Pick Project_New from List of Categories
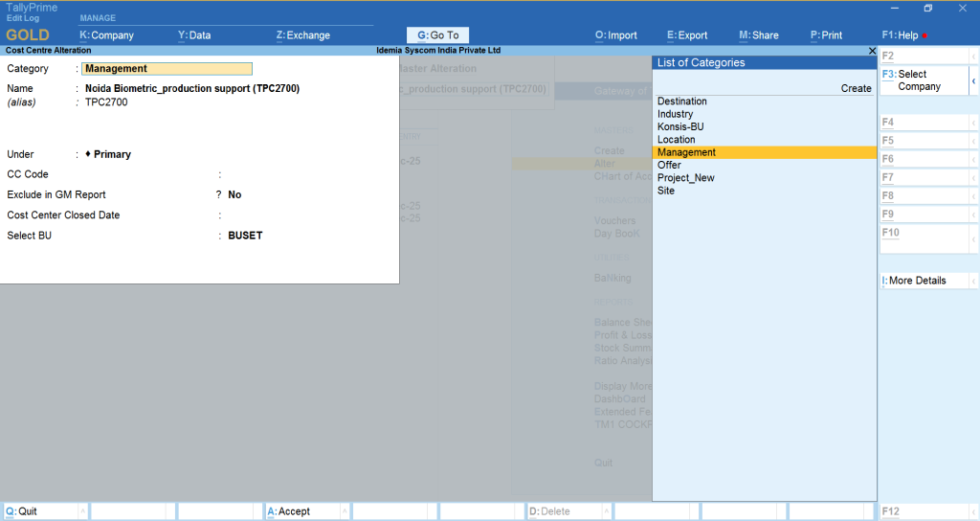Image resolution: width=980 pixels, height=521 pixels. coord(686,178)
